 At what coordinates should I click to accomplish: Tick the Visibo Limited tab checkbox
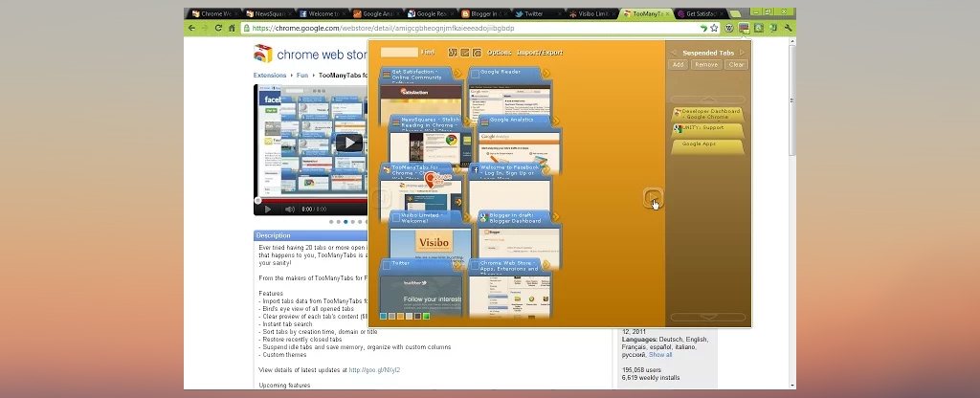pos(395,218)
